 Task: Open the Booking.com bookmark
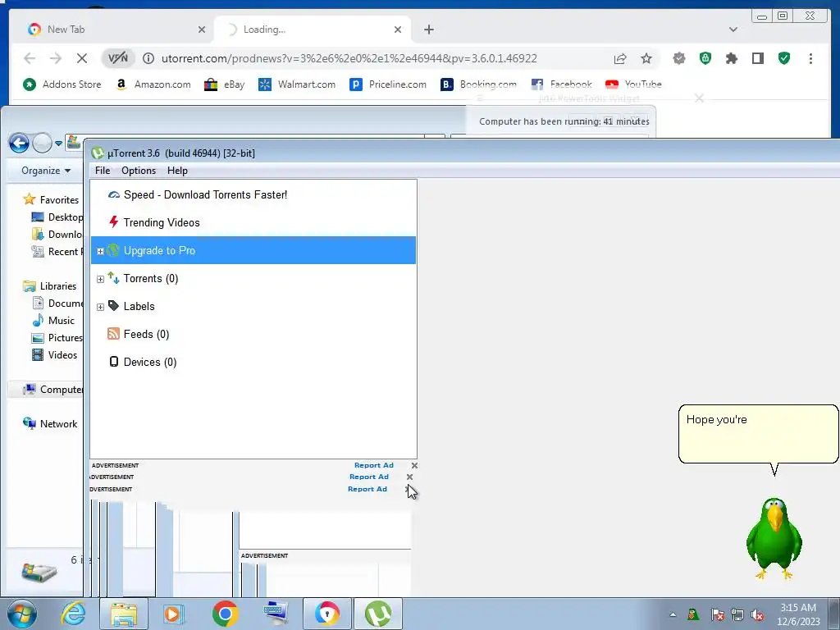(478, 84)
